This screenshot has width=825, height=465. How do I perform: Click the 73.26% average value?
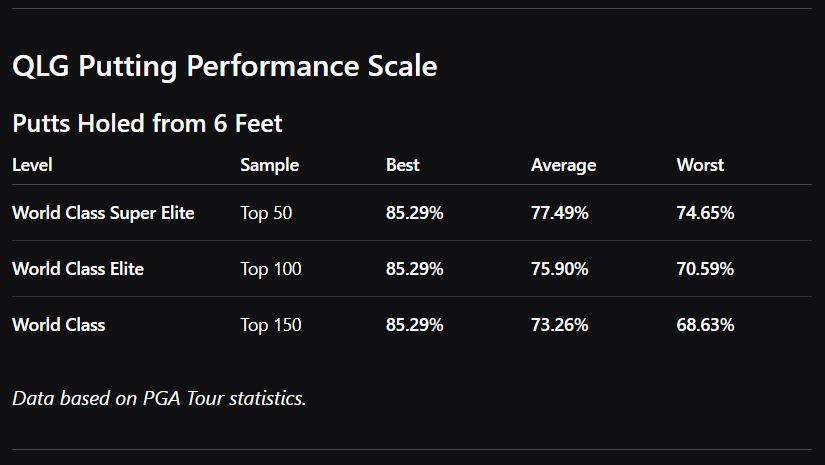(x=559, y=325)
